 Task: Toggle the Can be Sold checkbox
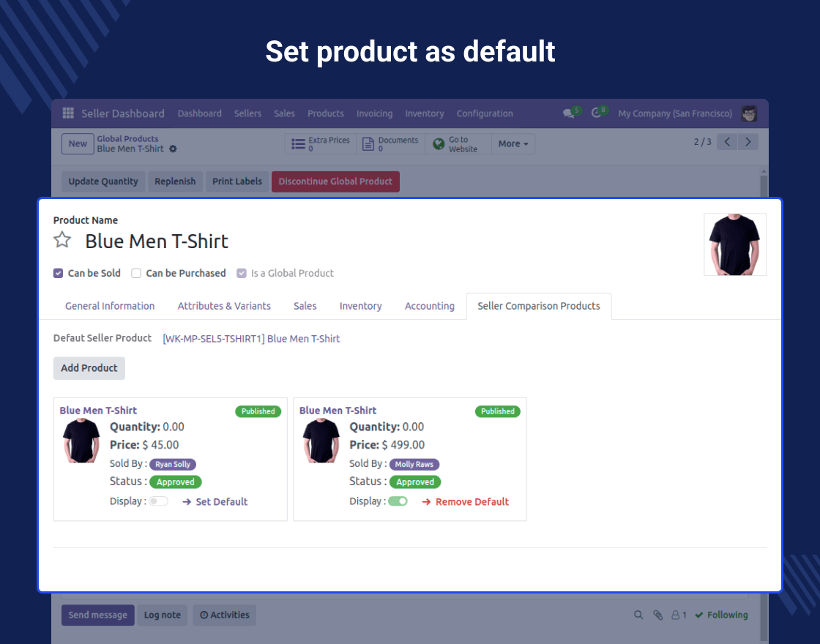pos(58,274)
